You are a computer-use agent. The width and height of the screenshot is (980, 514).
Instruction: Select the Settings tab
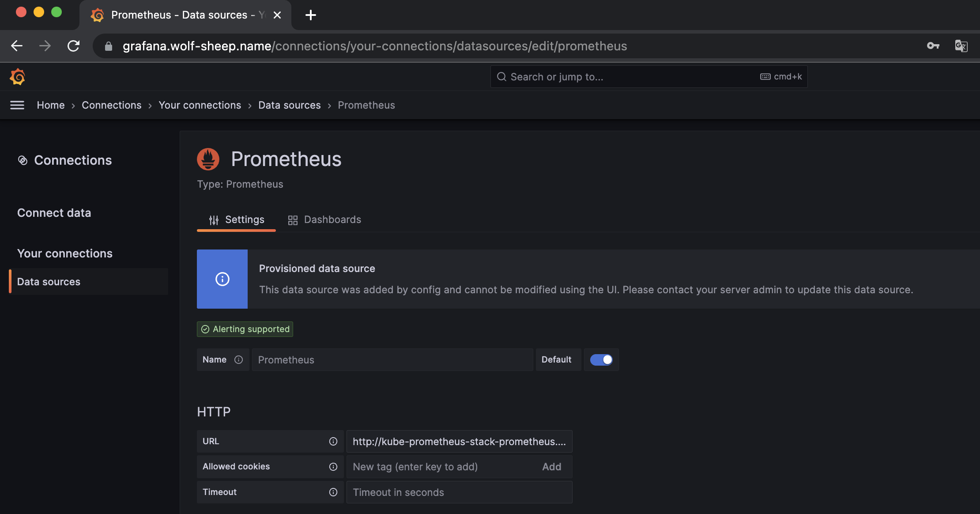236,219
